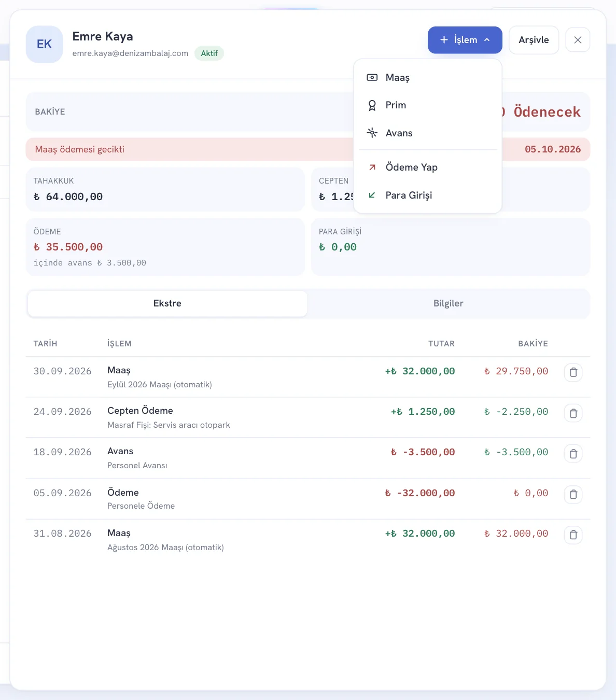This screenshot has width=616, height=700.
Task: Click the overdue date 05.10.2026
Action: click(x=553, y=149)
